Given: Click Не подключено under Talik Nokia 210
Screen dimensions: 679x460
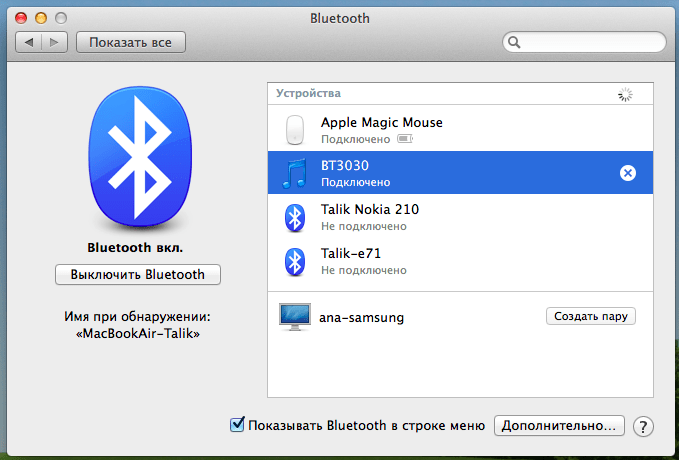Looking at the screenshot, I should pyautogui.click(x=364, y=227).
